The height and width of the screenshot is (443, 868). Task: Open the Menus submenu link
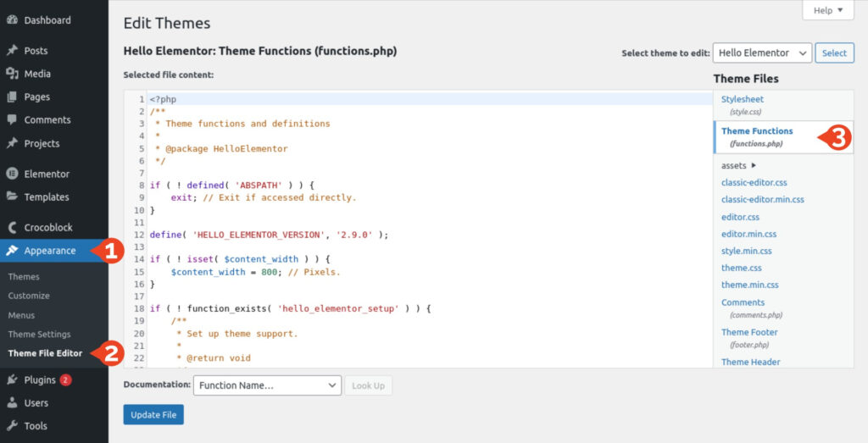(x=21, y=315)
